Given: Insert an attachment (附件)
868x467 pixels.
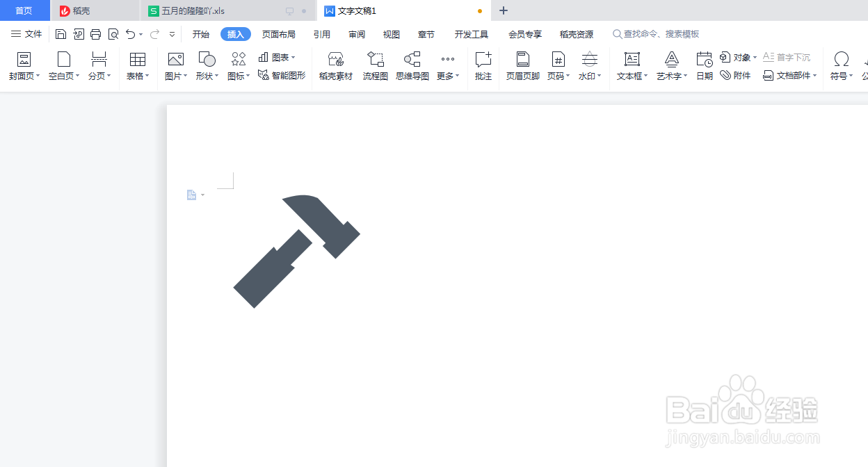Looking at the screenshot, I should (x=735, y=75).
